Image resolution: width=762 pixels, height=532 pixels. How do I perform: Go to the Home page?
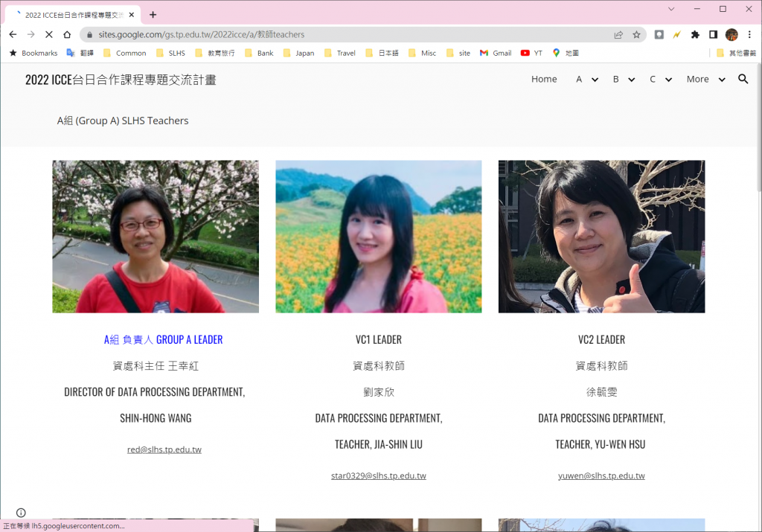(544, 79)
